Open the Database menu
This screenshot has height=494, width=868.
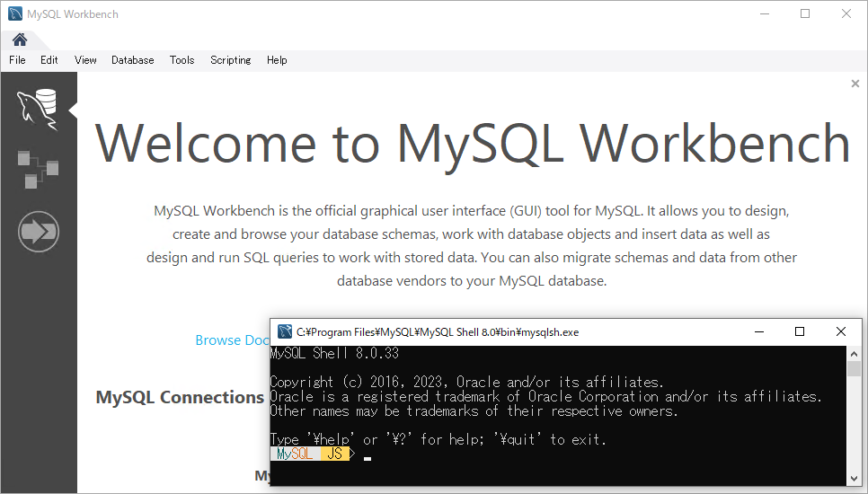[x=132, y=60]
